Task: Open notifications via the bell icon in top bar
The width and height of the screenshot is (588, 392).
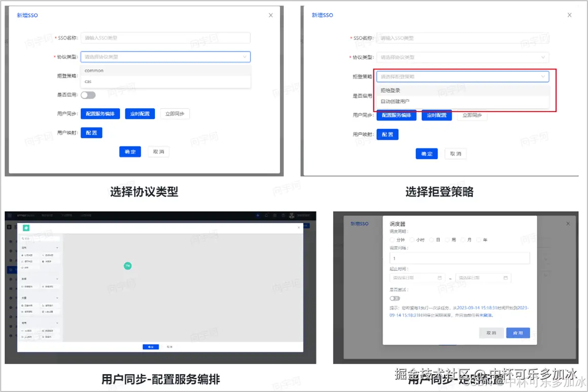Action: [x=266, y=215]
